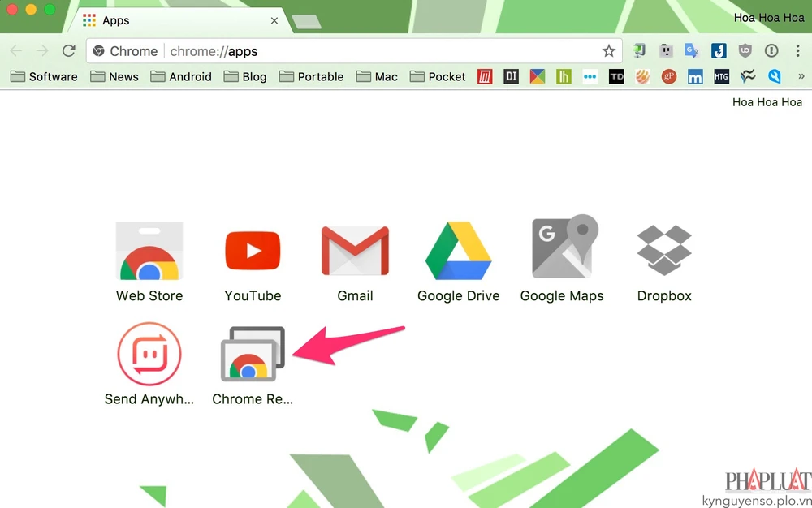The height and width of the screenshot is (508, 812).
Task: Open the Web Store app
Action: (x=149, y=252)
